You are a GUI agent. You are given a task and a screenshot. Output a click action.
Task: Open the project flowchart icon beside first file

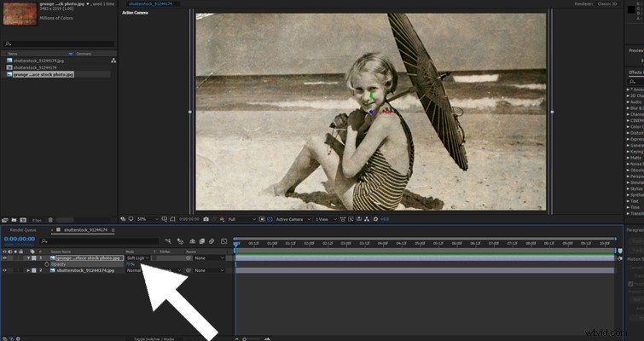[113, 61]
